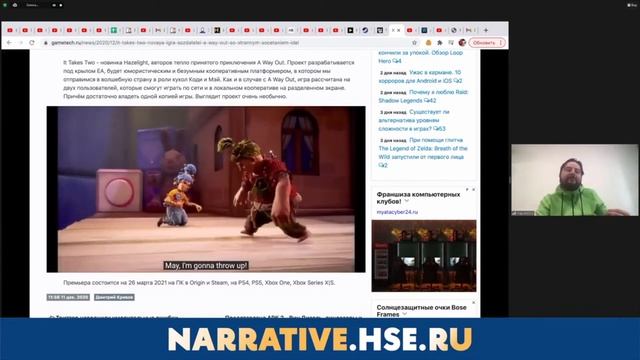Close the 'Франшиза компьютерных клубов' ad
This screenshot has height=360, width=640.
[x=473, y=189]
